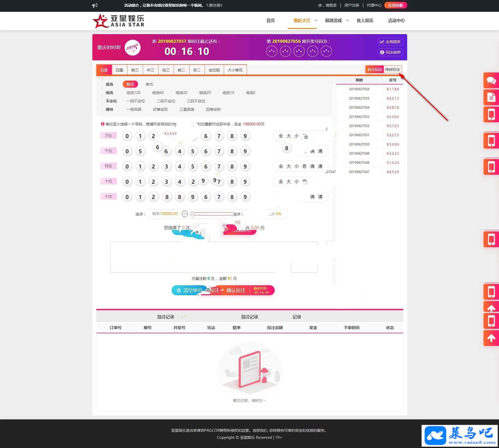Select number 7 in the 个位 row
The width and height of the screenshot is (499, 448).
tap(219, 197)
